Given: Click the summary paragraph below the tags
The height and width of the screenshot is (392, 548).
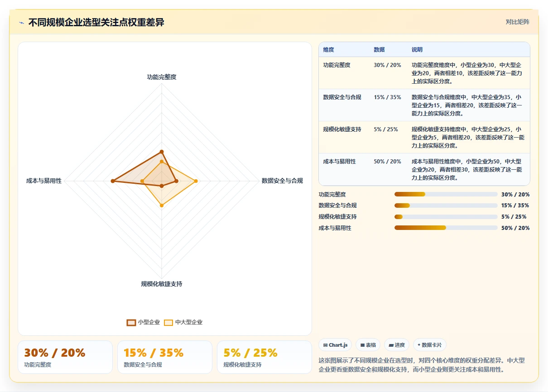Looking at the screenshot, I should pyautogui.click(x=422, y=365).
